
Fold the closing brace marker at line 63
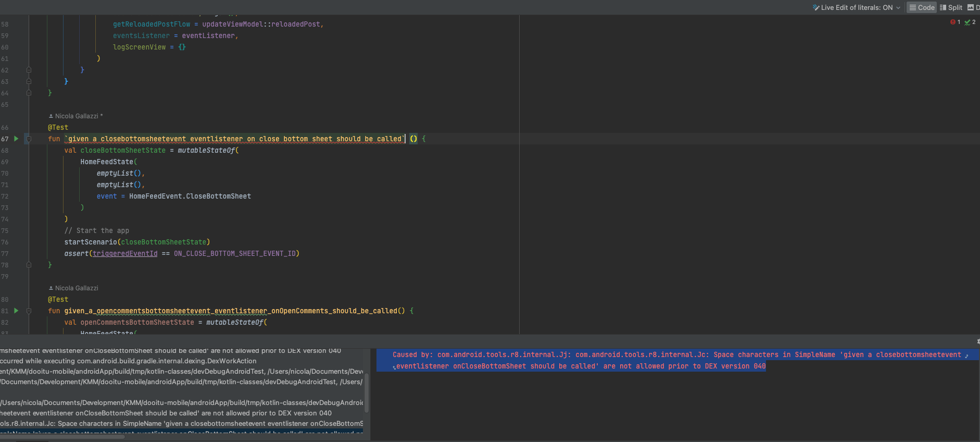pos(29,81)
